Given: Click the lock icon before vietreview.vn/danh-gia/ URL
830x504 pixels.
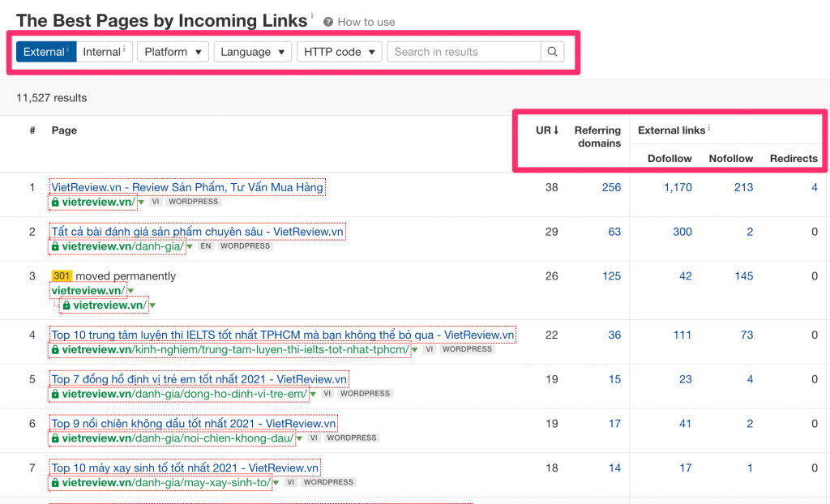Looking at the screenshot, I should click(x=55, y=246).
